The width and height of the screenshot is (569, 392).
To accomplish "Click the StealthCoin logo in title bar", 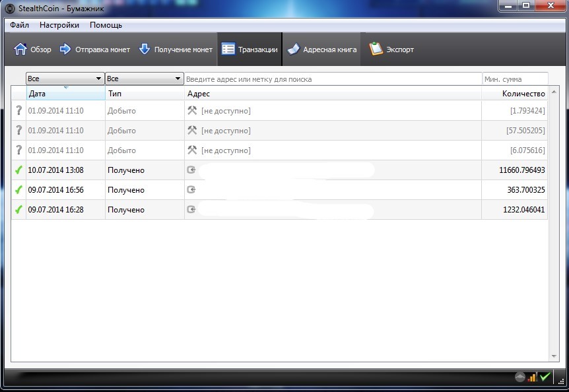I will 10,8.
